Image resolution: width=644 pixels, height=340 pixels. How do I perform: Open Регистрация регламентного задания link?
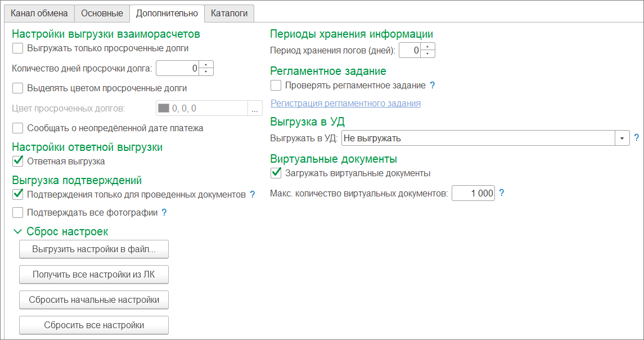(x=345, y=103)
